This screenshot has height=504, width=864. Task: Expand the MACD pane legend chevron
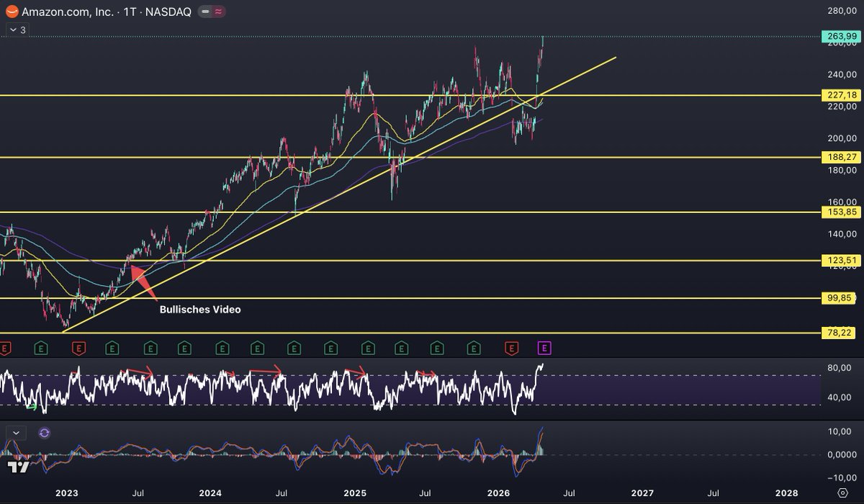click(17, 433)
